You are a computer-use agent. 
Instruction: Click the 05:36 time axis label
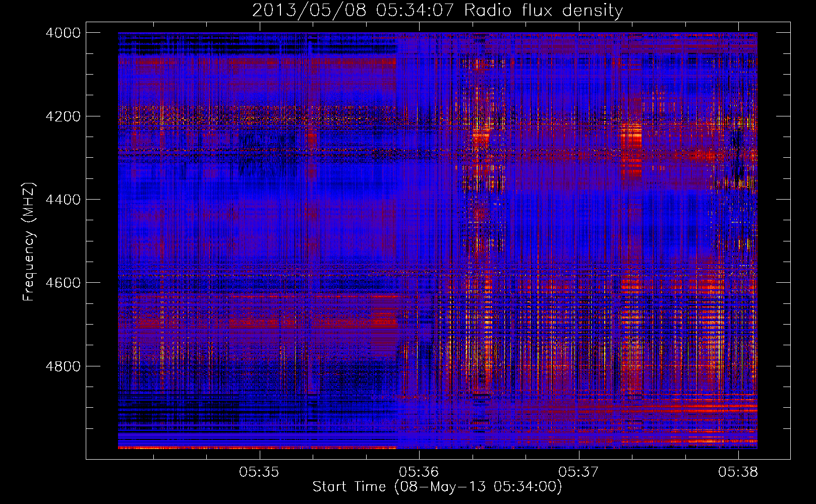(419, 472)
